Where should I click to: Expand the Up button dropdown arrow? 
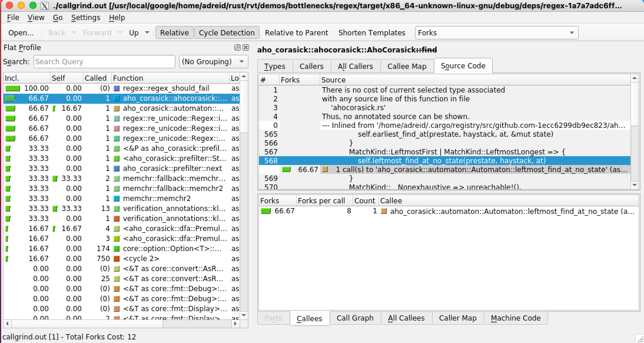point(147,32)
